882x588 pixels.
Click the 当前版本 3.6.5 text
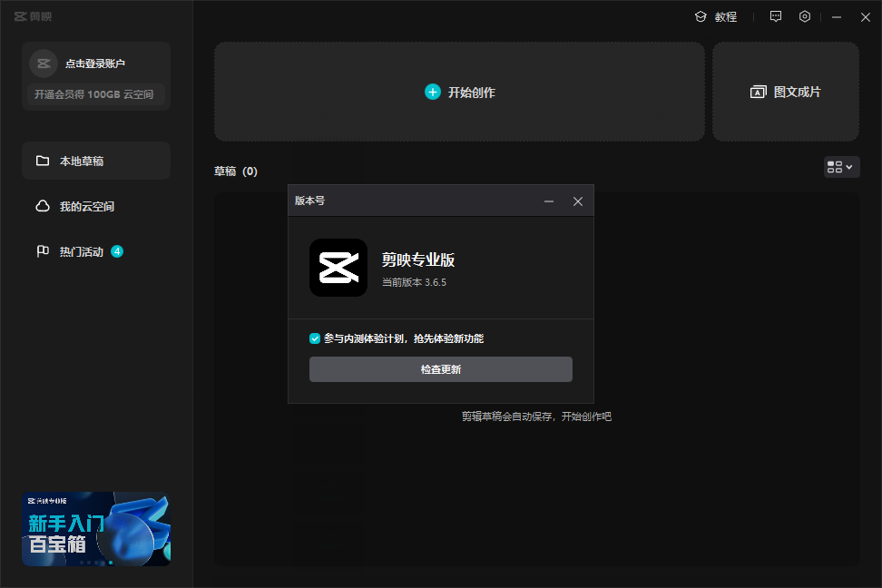415,282
